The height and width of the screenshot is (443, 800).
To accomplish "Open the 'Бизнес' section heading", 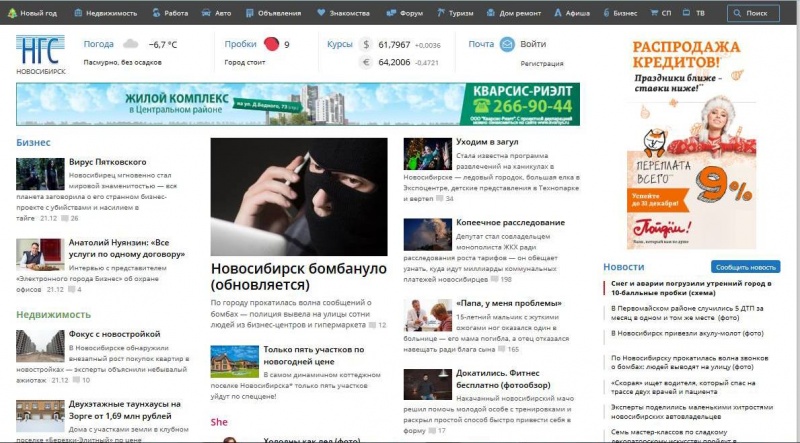I will [33, 142].
